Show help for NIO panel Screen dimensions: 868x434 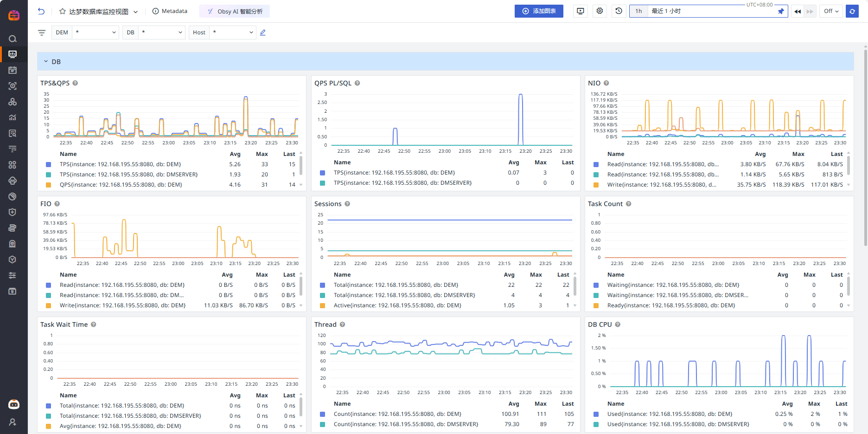606,83
